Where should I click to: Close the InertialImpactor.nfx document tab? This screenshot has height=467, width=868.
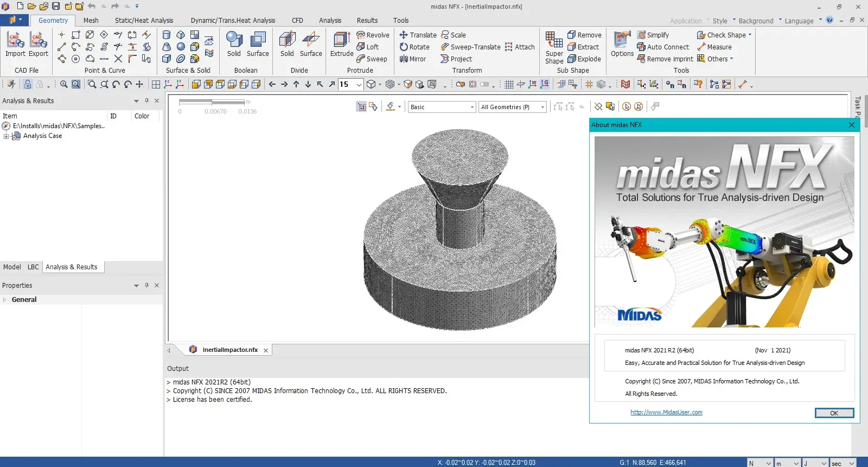pos(266,350)
